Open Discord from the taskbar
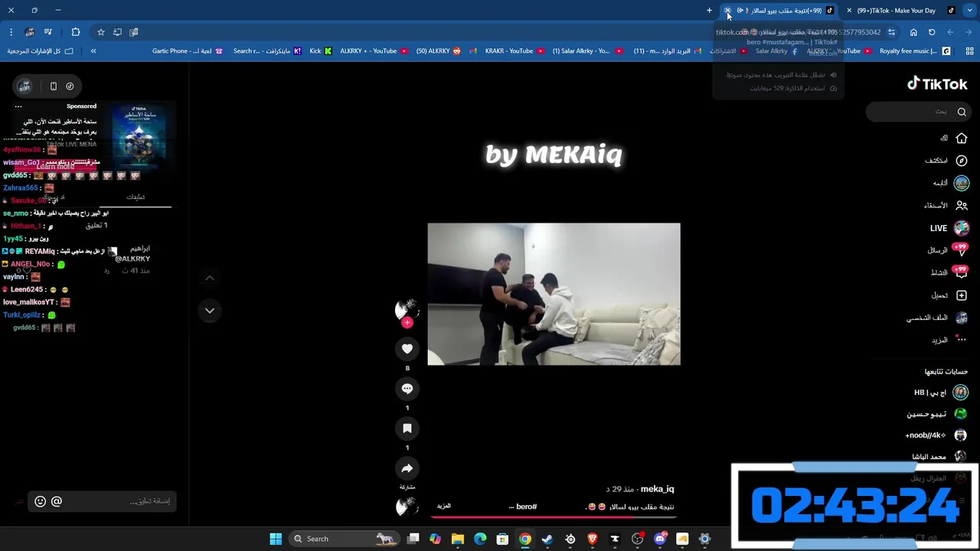 pos(660,539)
